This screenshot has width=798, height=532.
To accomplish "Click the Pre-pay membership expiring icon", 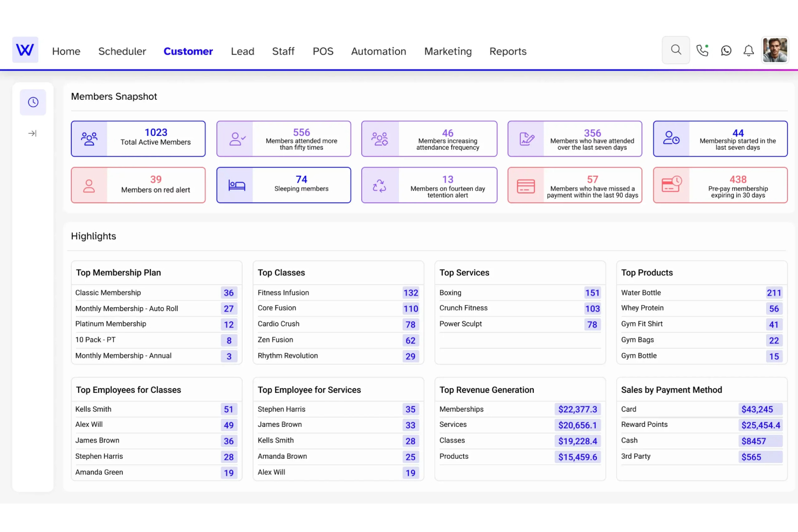I will coord(672,185).
